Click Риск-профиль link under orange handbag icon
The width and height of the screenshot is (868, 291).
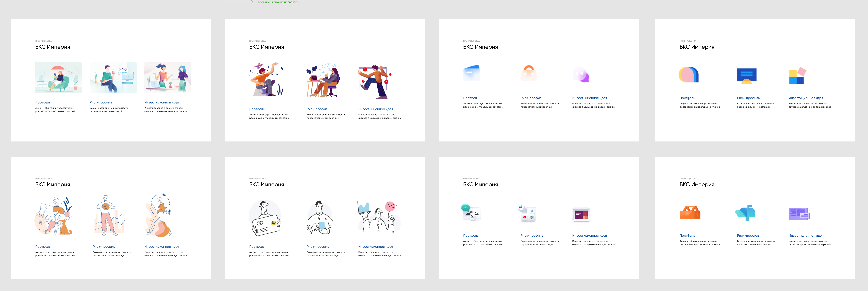click(532, 98)
